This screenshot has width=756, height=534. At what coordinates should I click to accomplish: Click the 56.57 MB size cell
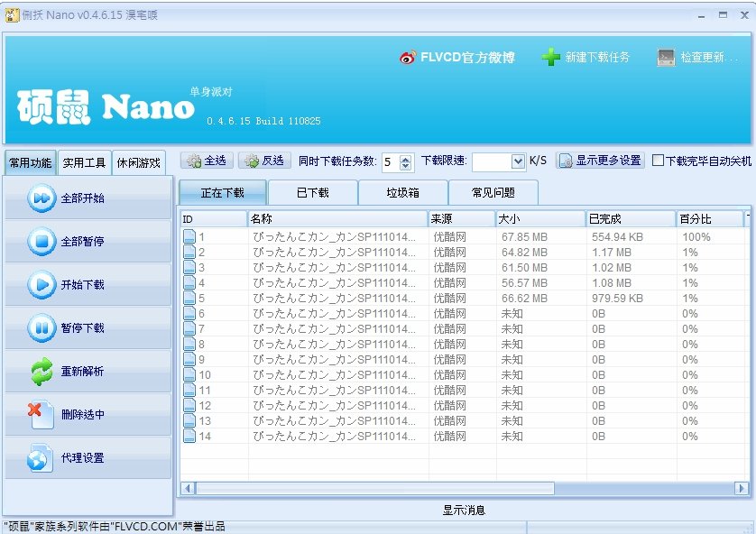tap(524, 283)
